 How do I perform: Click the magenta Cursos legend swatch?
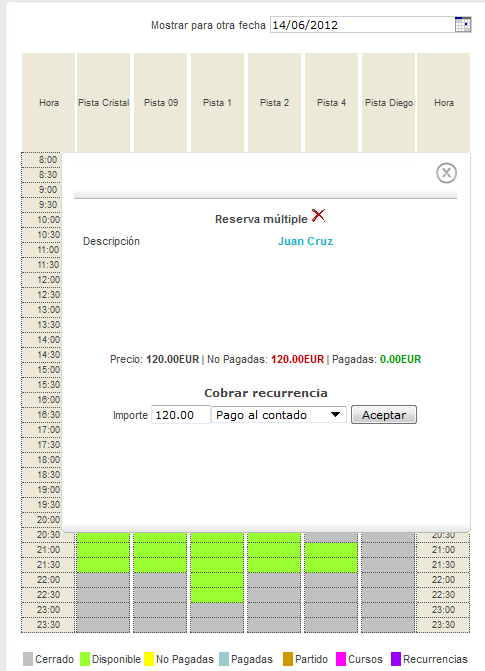point(341,659)
